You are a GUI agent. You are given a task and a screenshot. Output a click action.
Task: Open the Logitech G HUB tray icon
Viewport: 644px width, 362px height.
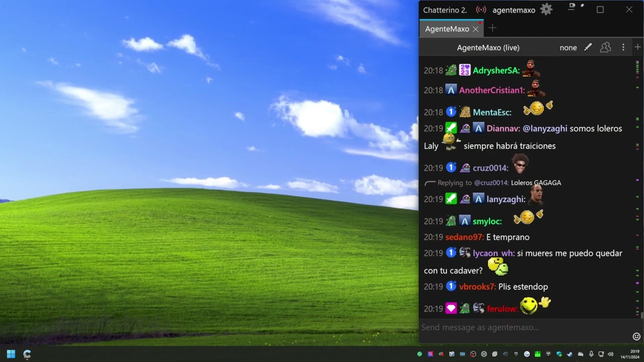[527, 354]
